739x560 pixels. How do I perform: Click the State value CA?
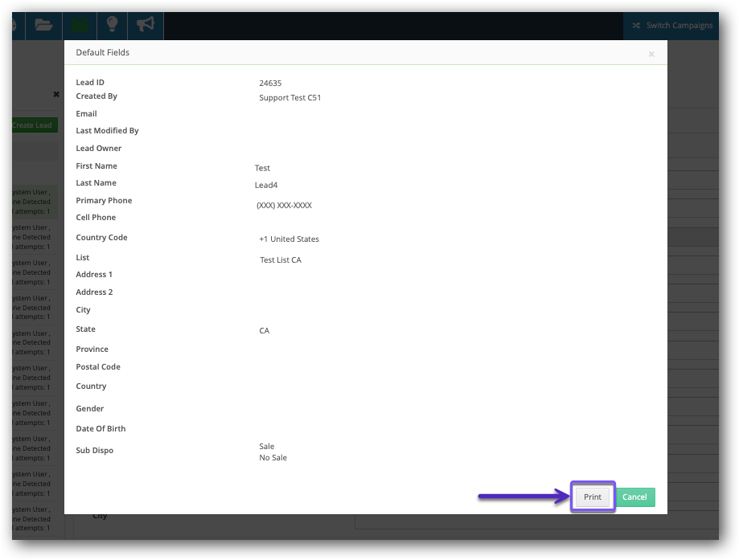(x=265, y=331)
